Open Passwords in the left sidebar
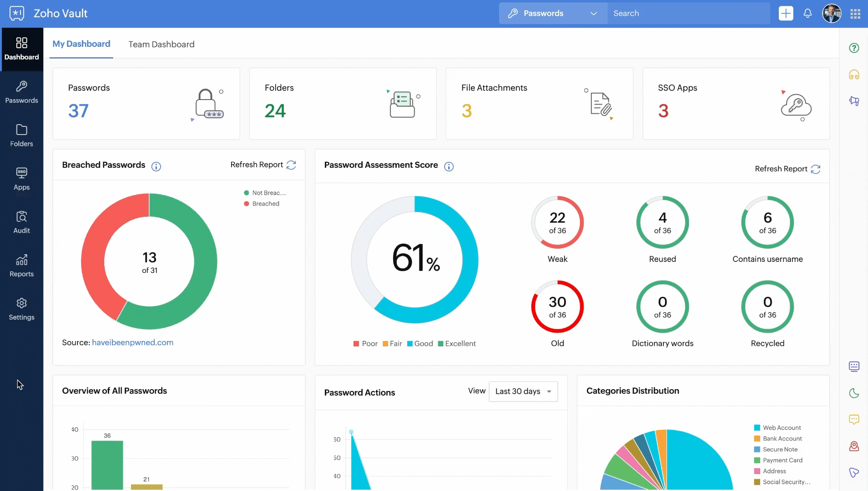The width and height of the screenshot is (868, 491). 21,92
